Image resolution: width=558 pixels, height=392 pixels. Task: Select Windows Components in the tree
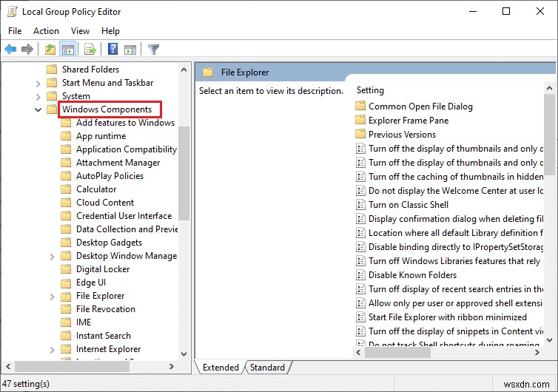[x=107, y=109]
